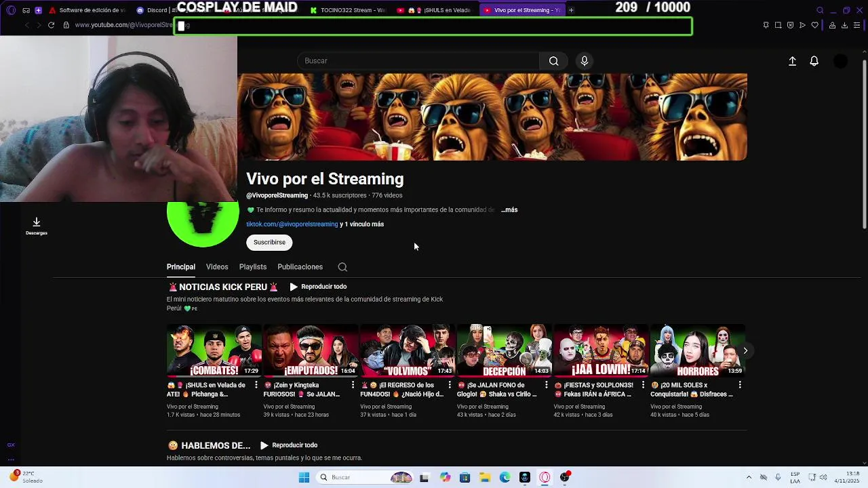Click the green channel avatar image
The image size is (868, 488).
pyautogui.click(x=203, y=224)
